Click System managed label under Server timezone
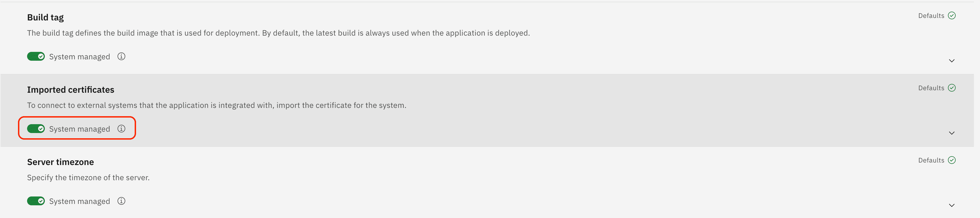 (80, 201)
